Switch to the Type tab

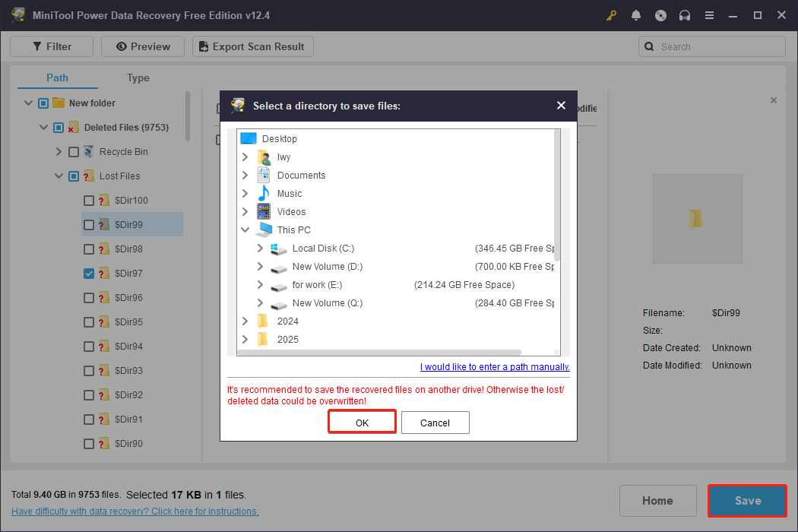pyautogui.click(x=138, y=78)
